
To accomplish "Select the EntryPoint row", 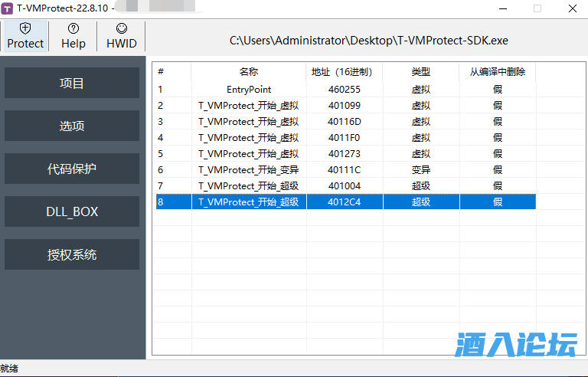I will pos(248,89).
